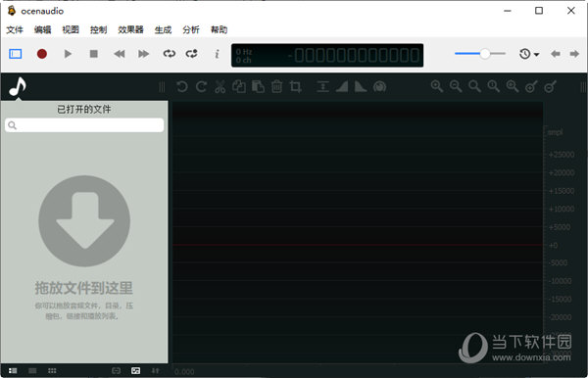This screenshot has height=378, width=588.
Task: Select the Cut scissors icon
Action: point(220,87)
